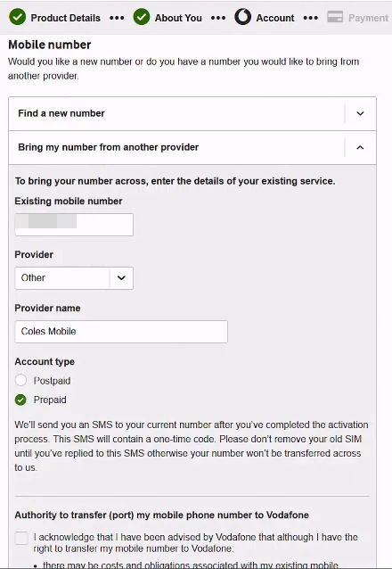
Task: Open the Provider dropdown showing Other
Action: pyautogui.click(x=74, y=278)
